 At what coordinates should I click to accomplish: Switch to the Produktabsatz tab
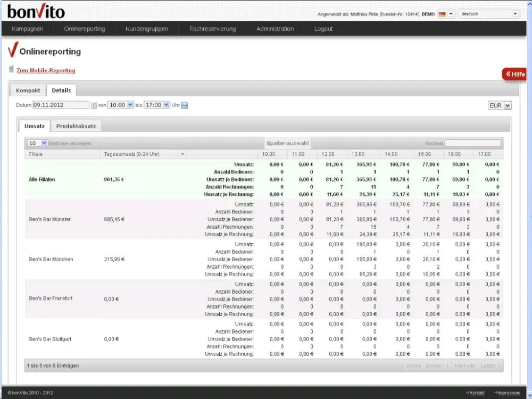point(76,126)
